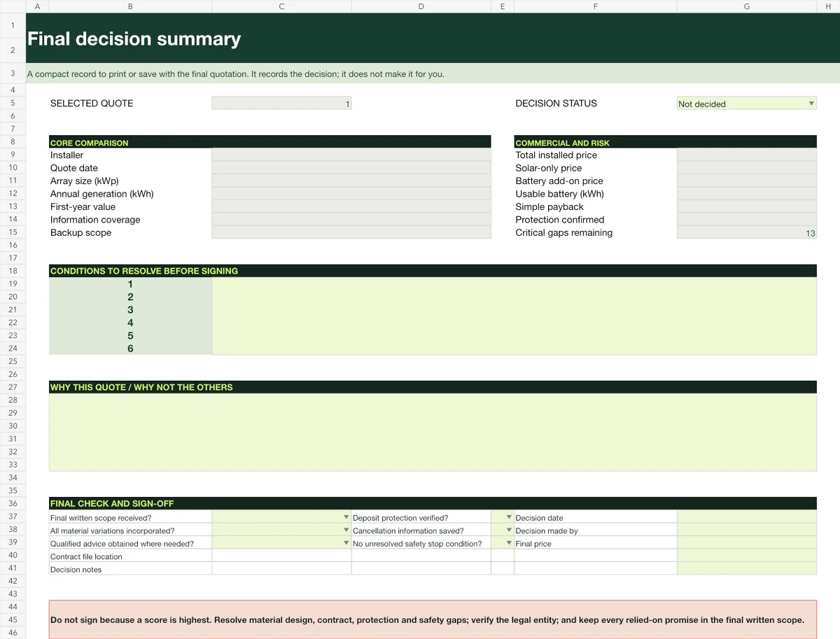Image resolution: width=840 pixels, height=639 pixels.
Task: Select row header 36
Action: point(13,503)
